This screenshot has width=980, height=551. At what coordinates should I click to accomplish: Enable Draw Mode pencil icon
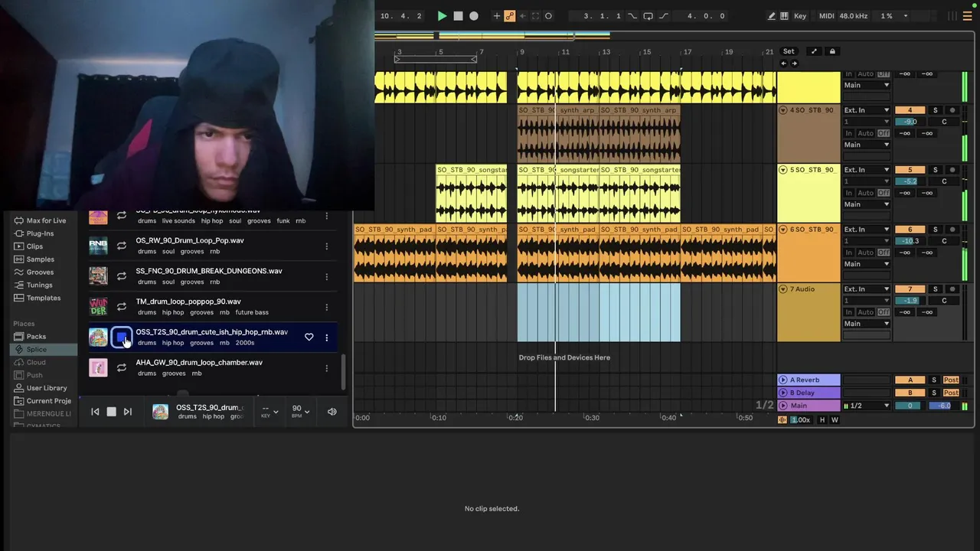772,16
